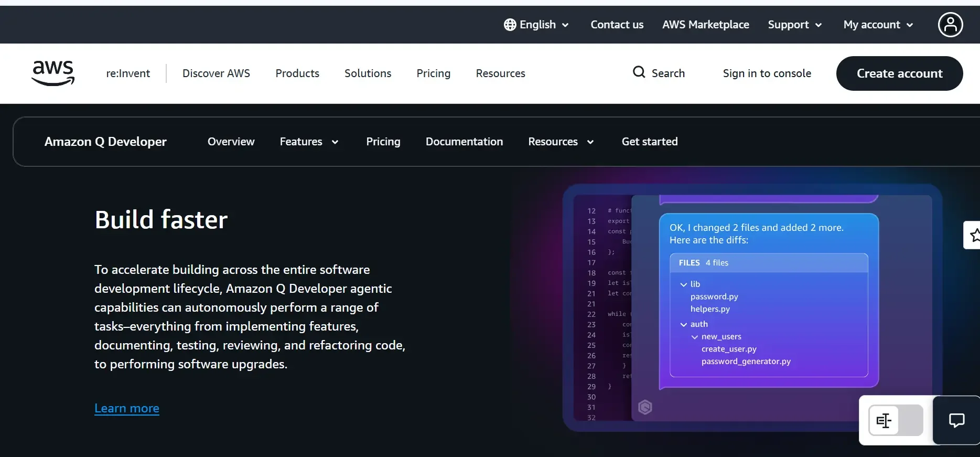Screen dimensions: 980x457
Task: Follow the Learn more link
Action: pos(127,408)
